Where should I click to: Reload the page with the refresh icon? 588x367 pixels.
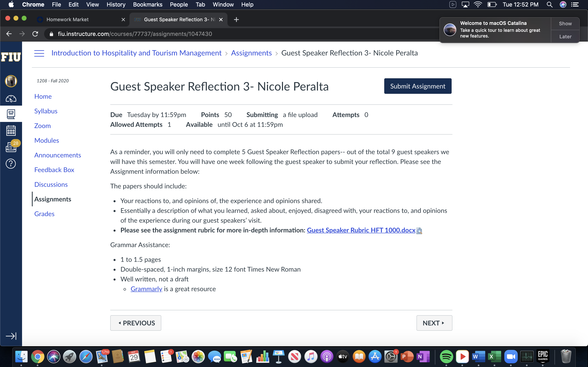(x=36, y=34)
